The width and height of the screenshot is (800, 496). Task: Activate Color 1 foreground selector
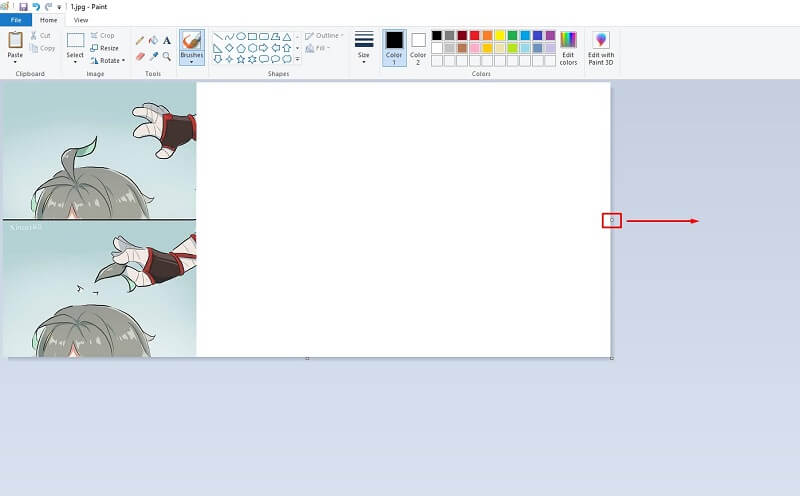(x=394, y=47)
